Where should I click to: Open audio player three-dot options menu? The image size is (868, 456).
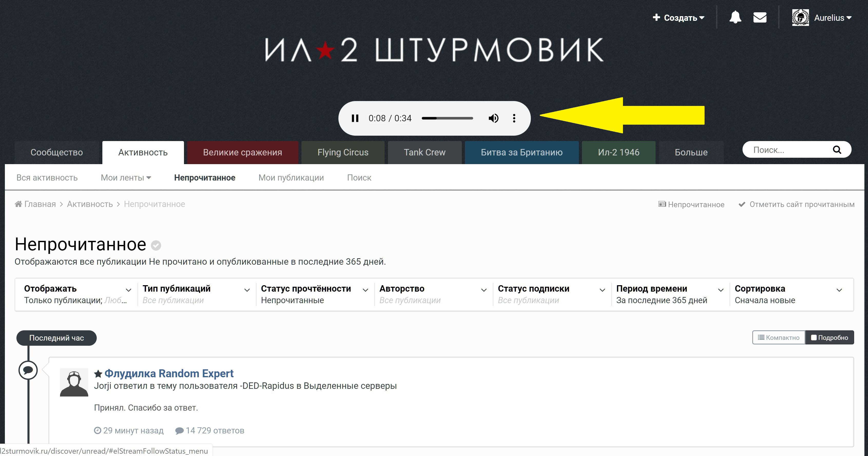coord(514,118)
